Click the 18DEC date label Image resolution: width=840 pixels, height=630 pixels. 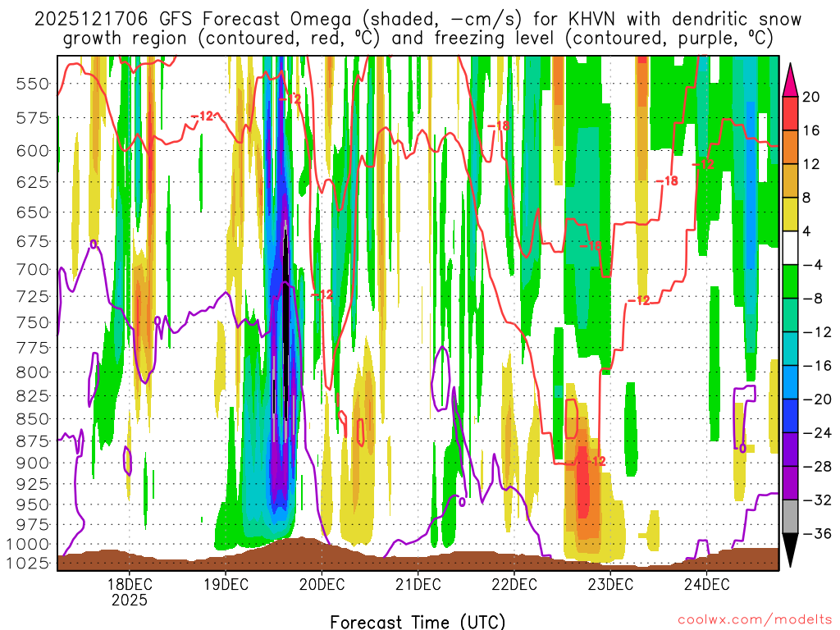point(130,584)
